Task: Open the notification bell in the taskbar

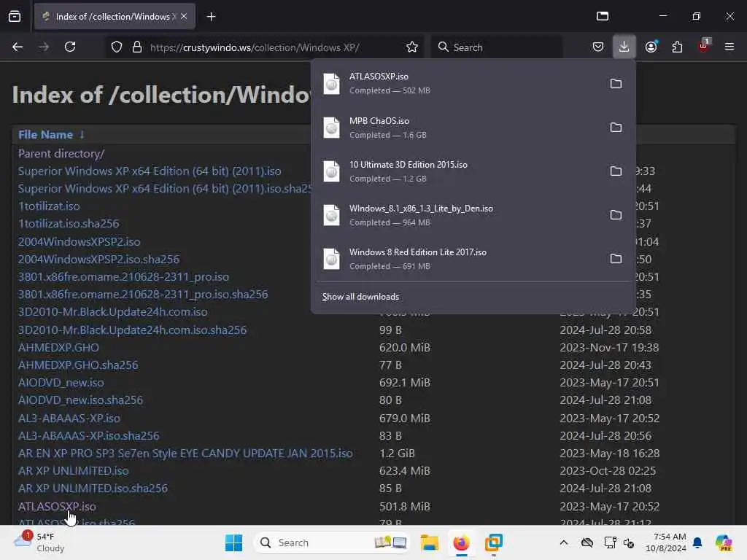Action: click(x=697, y=542)
